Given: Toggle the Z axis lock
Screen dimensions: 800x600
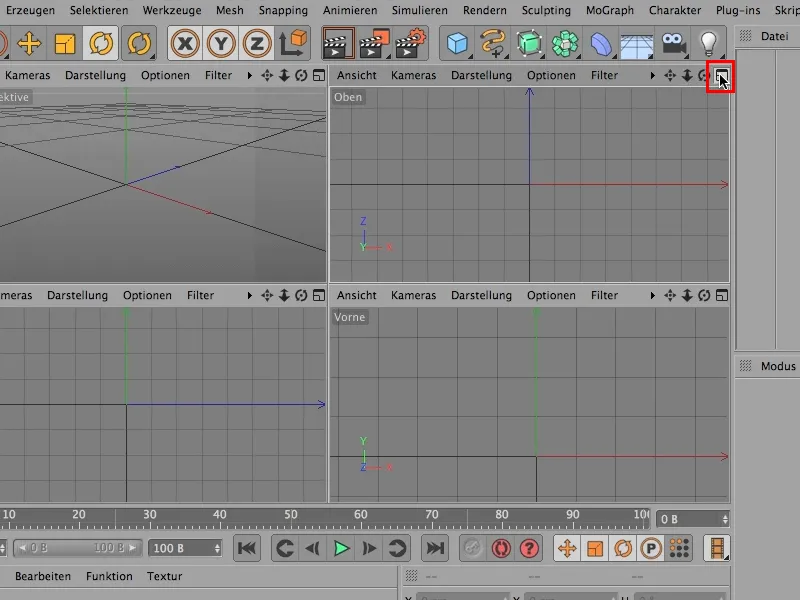Looking at the screenshot, I should point(257,43).
